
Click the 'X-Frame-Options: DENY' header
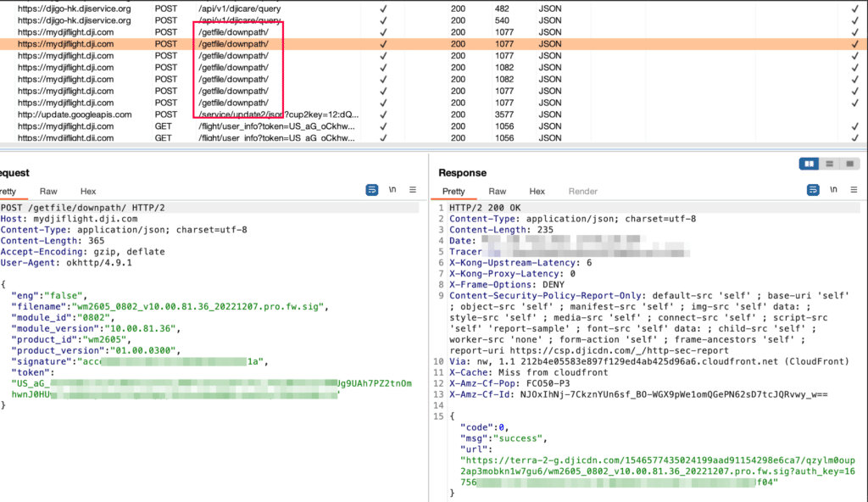tap(507, 284)
